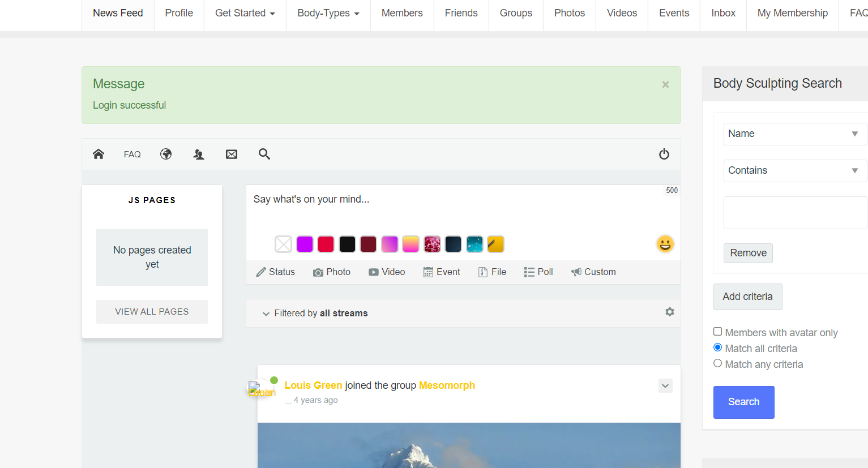The height and width of the screenshot is (468, 868).
Task: Open the emoji smiley picker
Action: pos(665,244)
